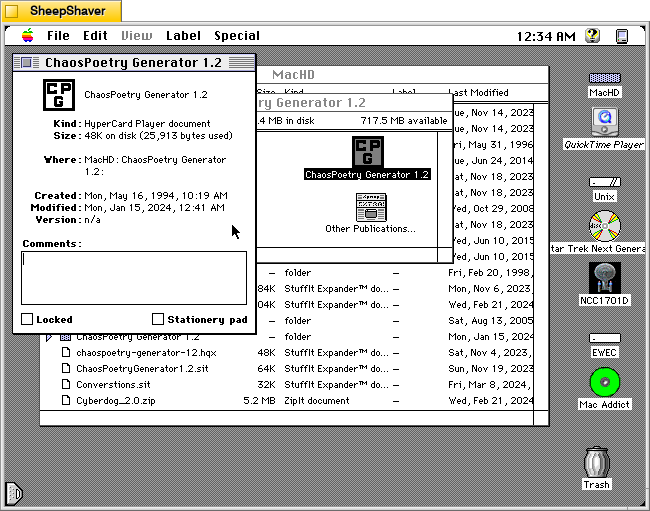Image resolution: width=650 pixels, height=511 pixels.
Task: Click the menu bar clock 12:34 AM
Action: pyautogui.click(x=546, y=36)
